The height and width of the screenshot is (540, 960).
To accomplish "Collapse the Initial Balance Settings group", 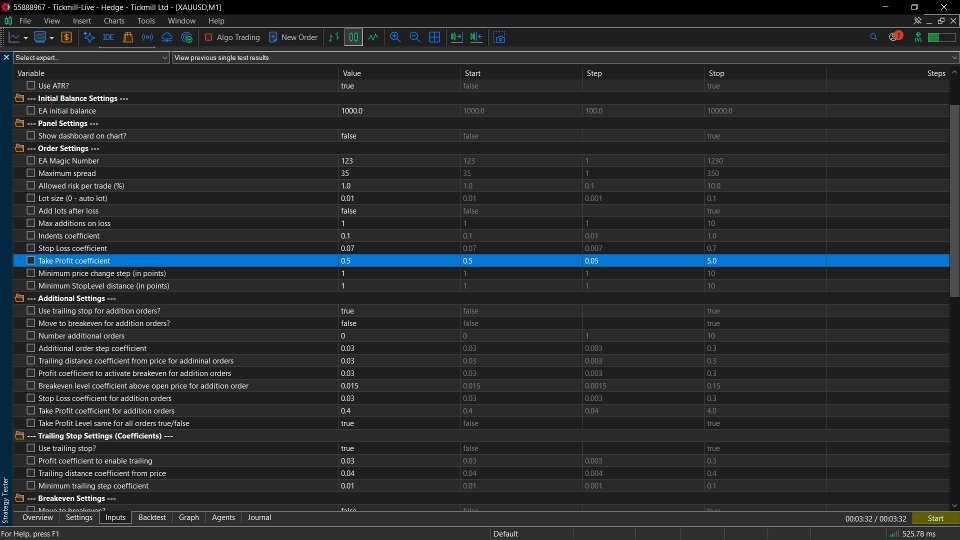I will [x=20, y=98].
